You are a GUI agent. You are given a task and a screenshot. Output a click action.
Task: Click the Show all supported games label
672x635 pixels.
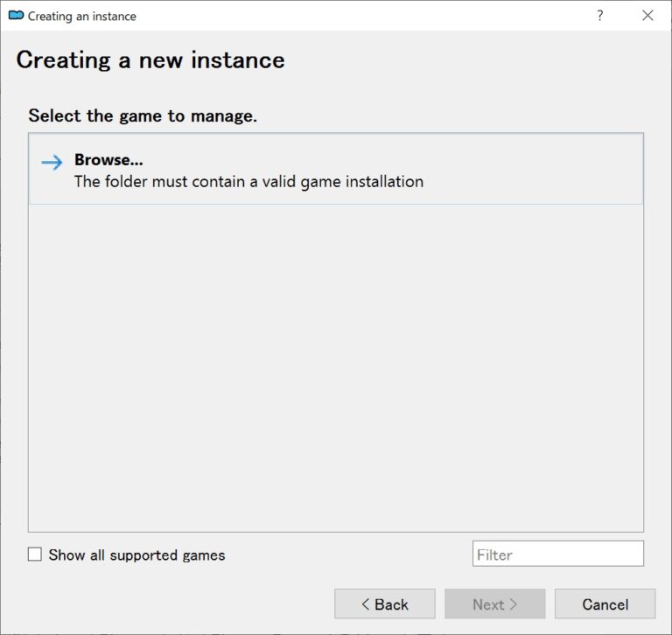(x=136, y=555)
